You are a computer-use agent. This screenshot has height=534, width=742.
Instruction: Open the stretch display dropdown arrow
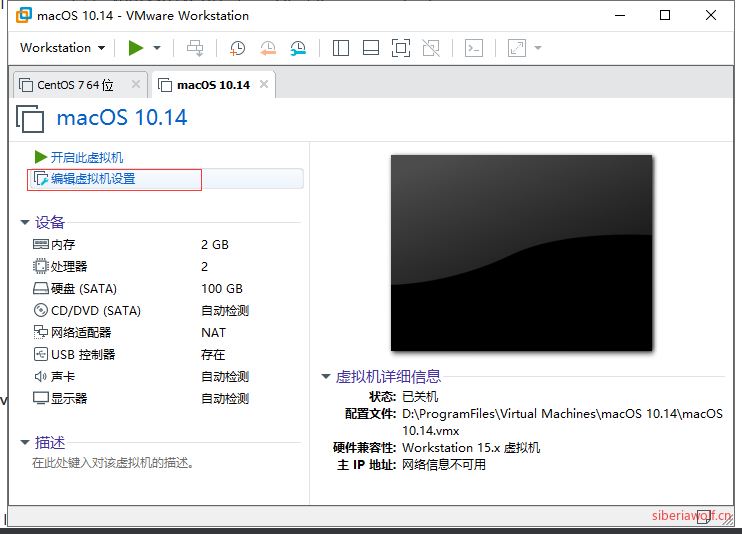[538, 48]
